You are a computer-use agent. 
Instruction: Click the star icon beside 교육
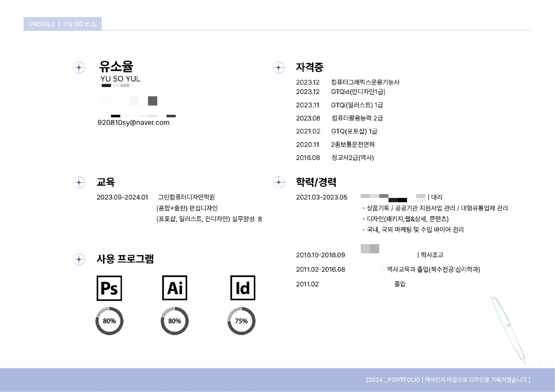point(79,182)
